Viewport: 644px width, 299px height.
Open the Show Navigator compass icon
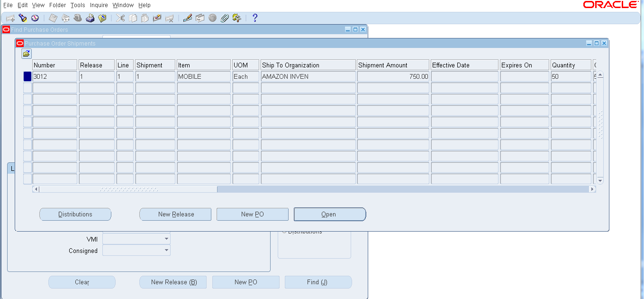click(x=35, y=18)
